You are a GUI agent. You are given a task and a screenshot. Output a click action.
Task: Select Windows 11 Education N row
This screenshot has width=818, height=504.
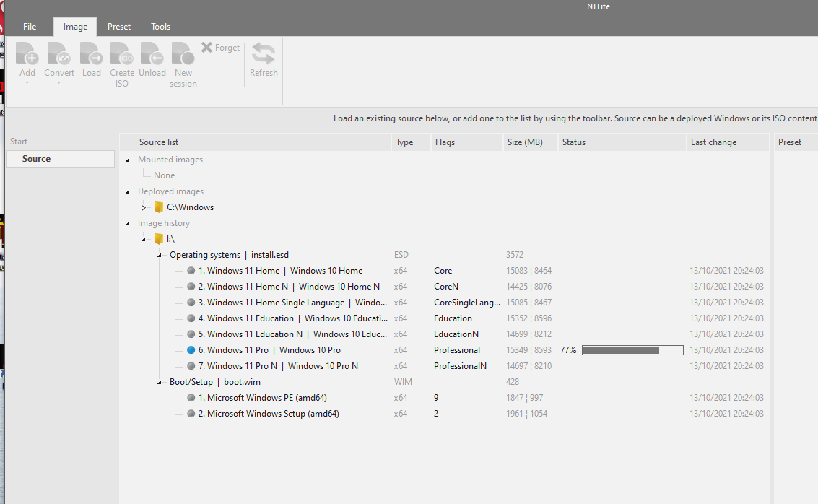(445, 334)
